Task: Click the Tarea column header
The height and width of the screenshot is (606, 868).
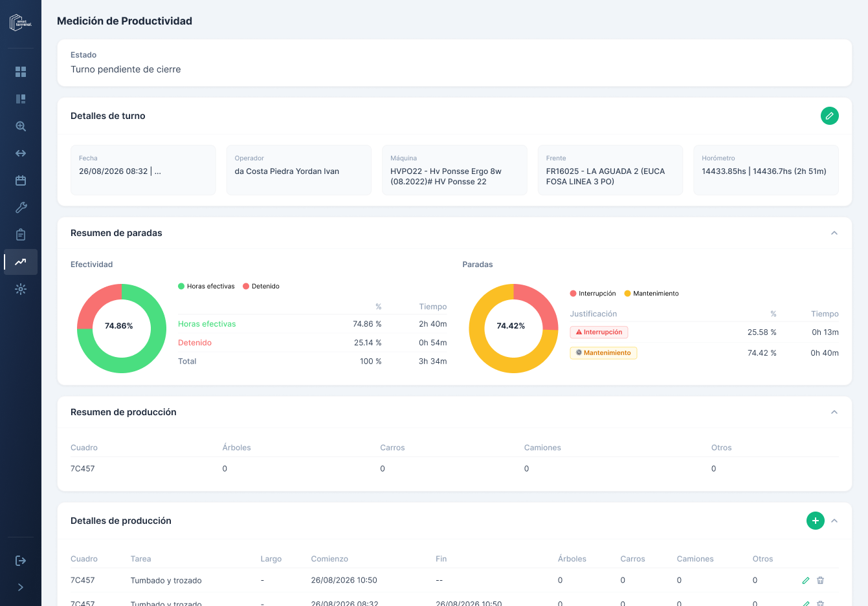Action: [x=140, y=559]
